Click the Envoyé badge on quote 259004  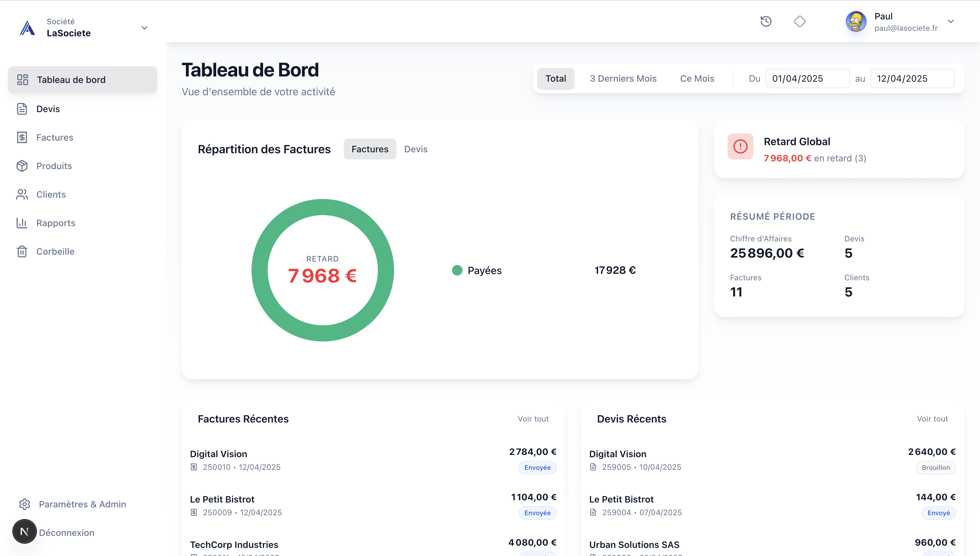(939, 513)
